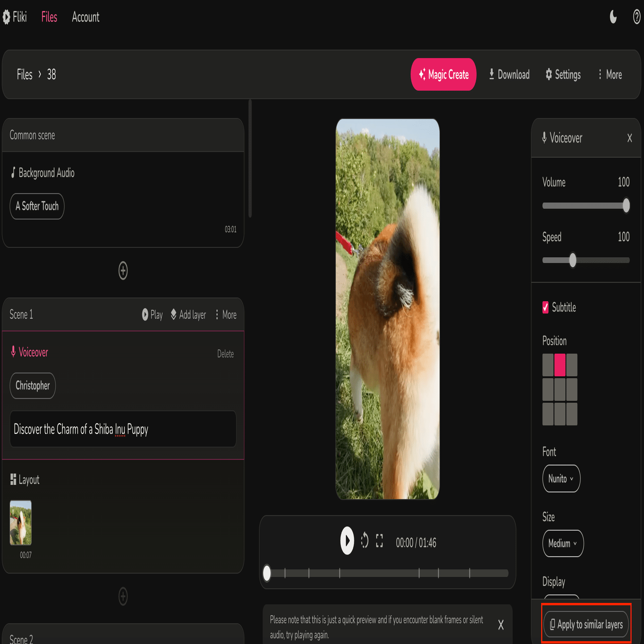644x644 pixels.
Task: Open the Nunito font dropdown
Action: point(561,479)
